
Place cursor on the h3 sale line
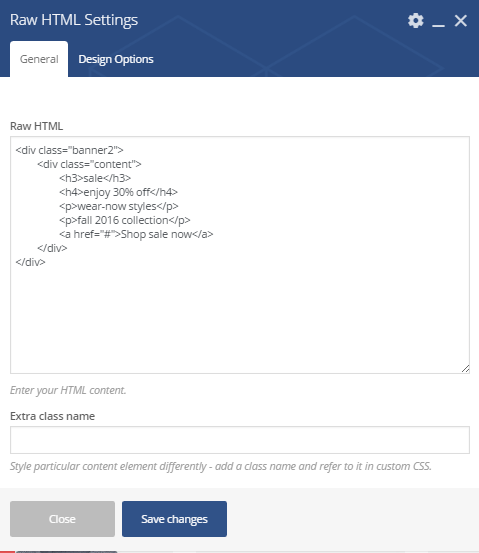[x=95, y=178]
